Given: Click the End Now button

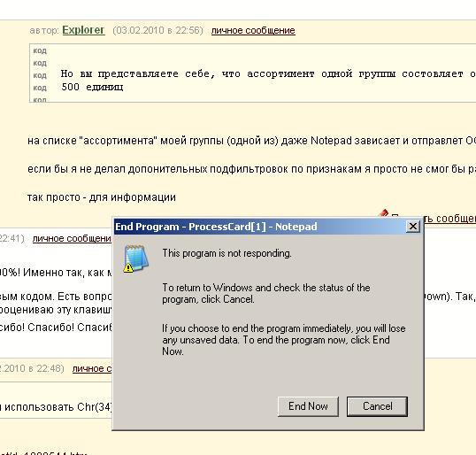Looking at the screenshot, I should pos(308,406).
